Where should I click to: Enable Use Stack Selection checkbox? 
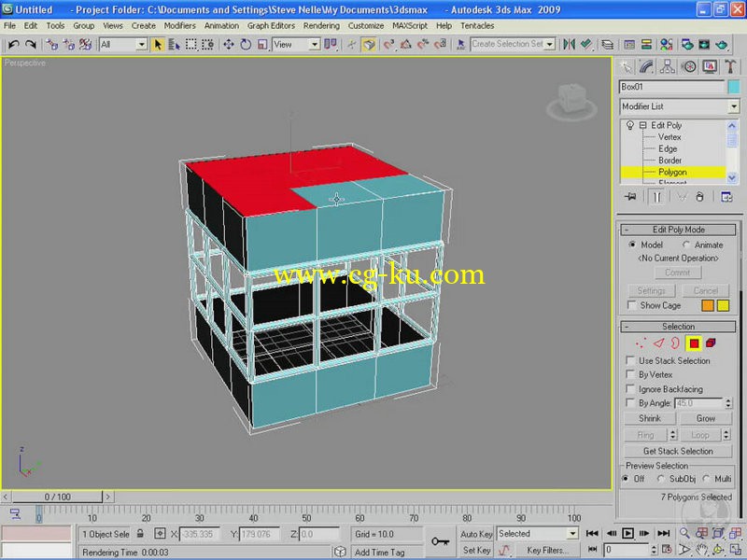pos(630,360)
